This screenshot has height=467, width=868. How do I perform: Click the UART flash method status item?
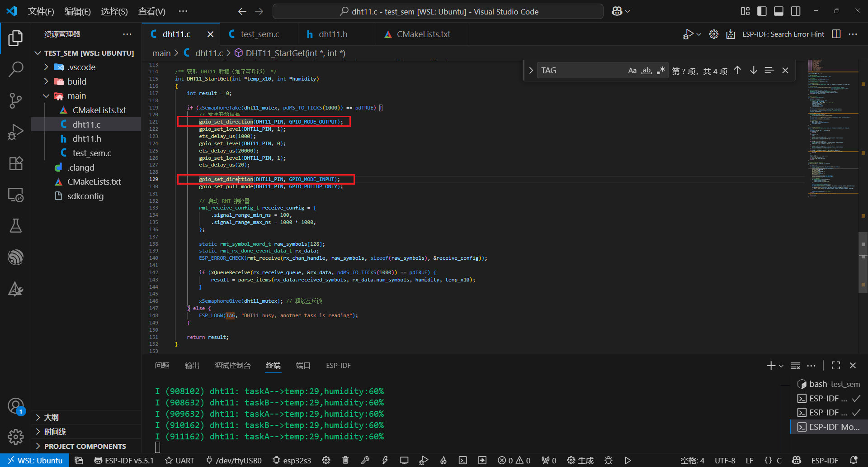179,460
